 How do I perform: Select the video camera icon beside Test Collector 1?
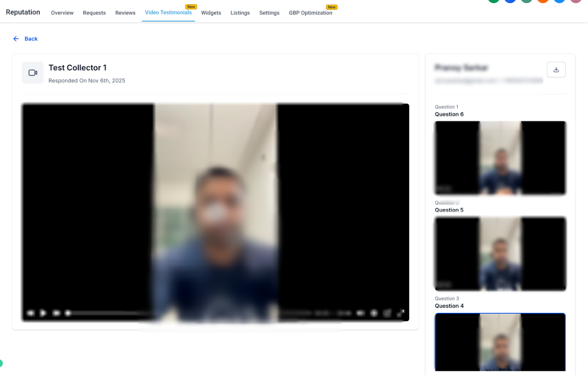tap(33, 72)
